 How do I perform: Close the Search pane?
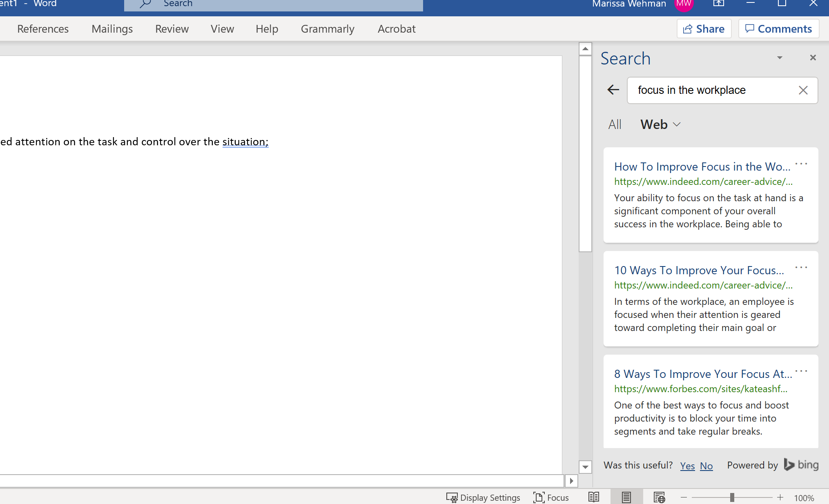click(x=813, y=58)
